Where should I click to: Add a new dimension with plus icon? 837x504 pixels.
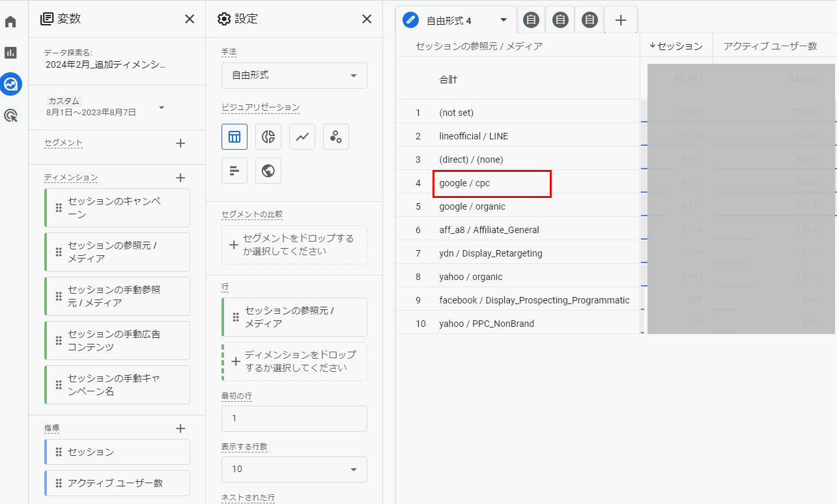click(180, 178)
